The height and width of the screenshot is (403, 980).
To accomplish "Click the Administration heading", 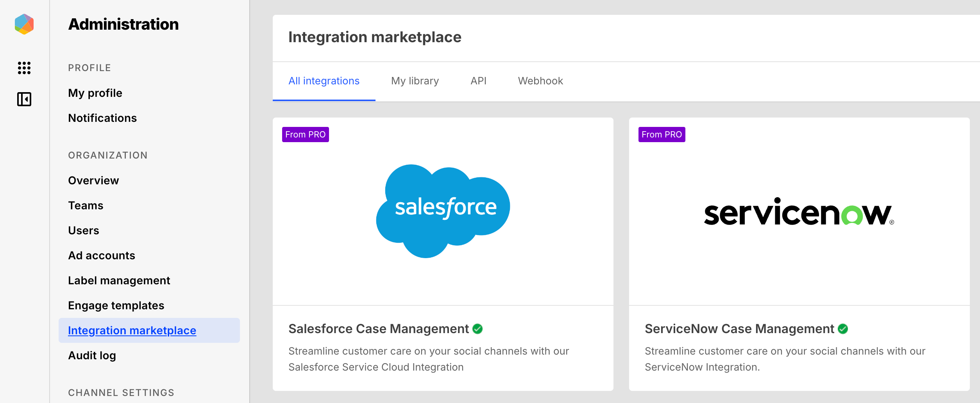I will pos(123,24).
